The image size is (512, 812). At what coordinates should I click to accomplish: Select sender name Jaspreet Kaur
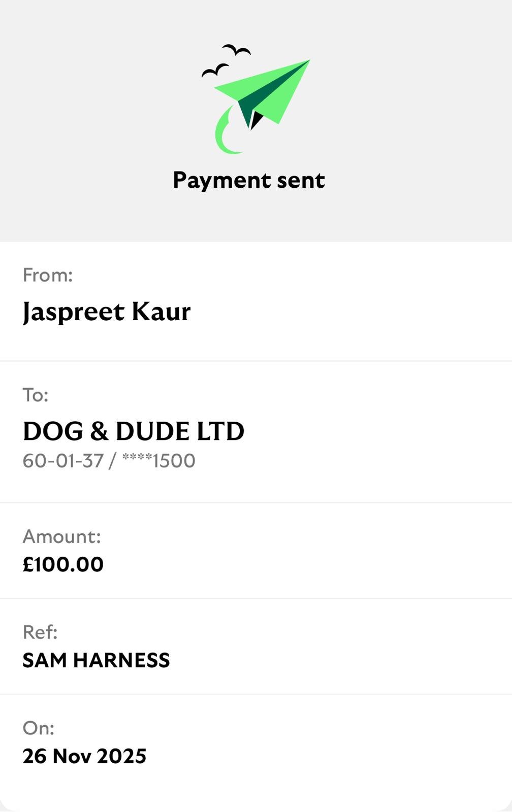(x=107, y=311)
